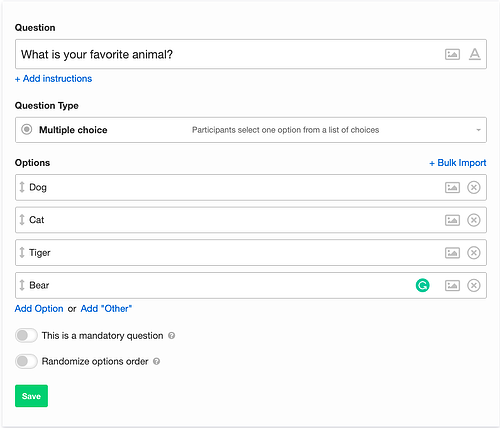The image size is (500, 428).
Task: Show help for mandatory question
Action: (171, 336)
